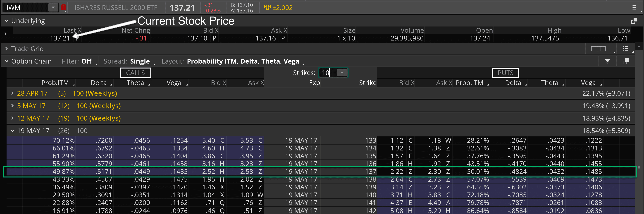Click the 137 strike call bid 2.52

pyautogui.click(x=208, y=171)
